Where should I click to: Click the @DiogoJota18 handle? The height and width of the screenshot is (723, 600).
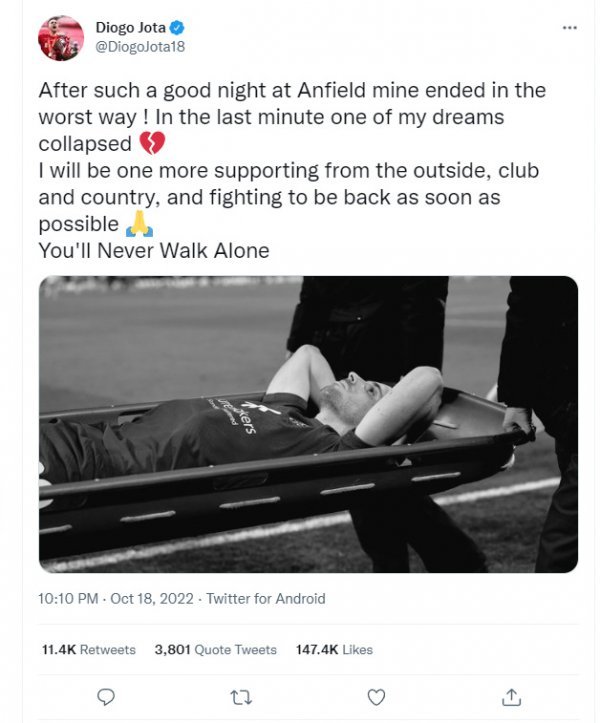[x=139, y=46]
